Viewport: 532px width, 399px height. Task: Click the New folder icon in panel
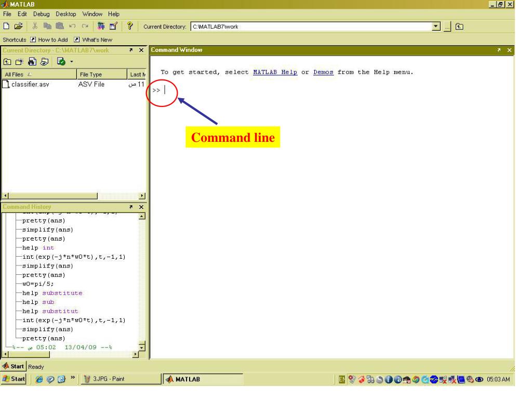coord(19,62)
